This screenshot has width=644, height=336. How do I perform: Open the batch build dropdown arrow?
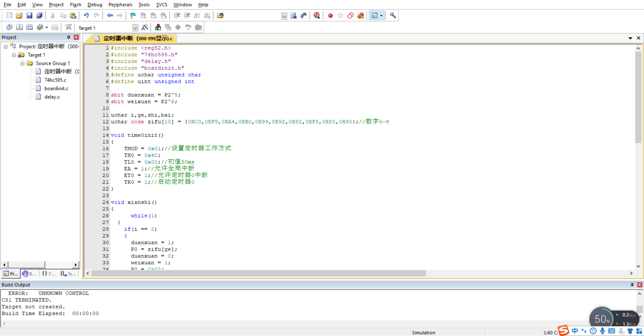47,28
